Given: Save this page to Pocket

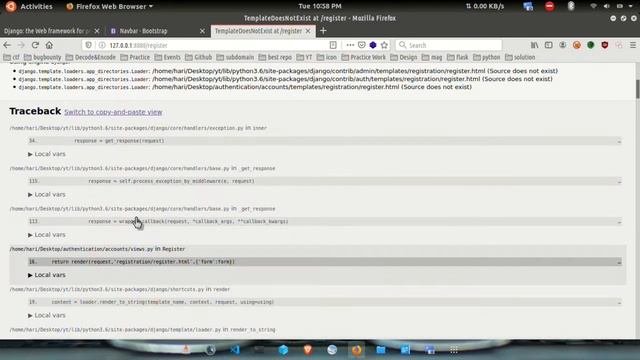Looking at the screenshot, I should pos(362,45).
